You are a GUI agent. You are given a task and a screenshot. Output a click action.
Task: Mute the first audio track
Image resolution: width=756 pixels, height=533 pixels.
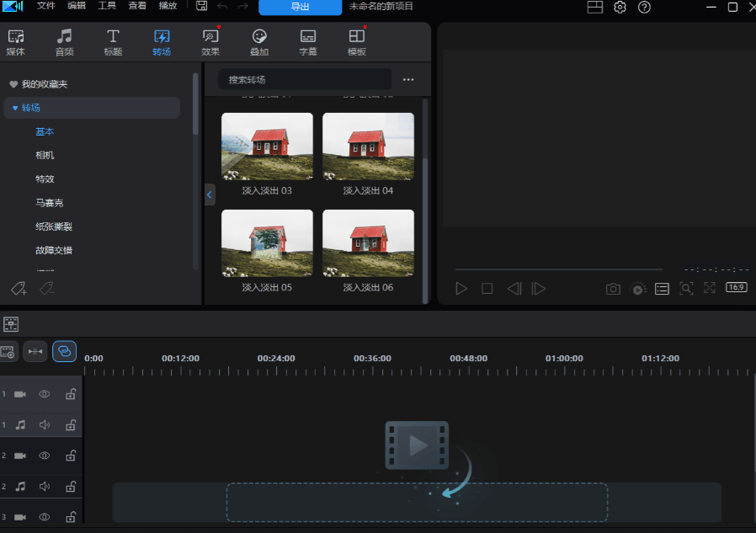pyautogui.click(x=45, y=424)
